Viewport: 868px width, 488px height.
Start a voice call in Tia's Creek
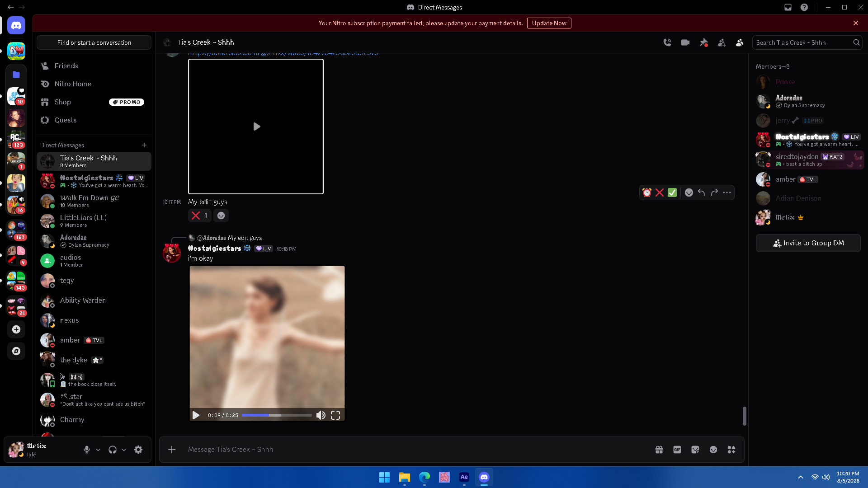[667, 42]
